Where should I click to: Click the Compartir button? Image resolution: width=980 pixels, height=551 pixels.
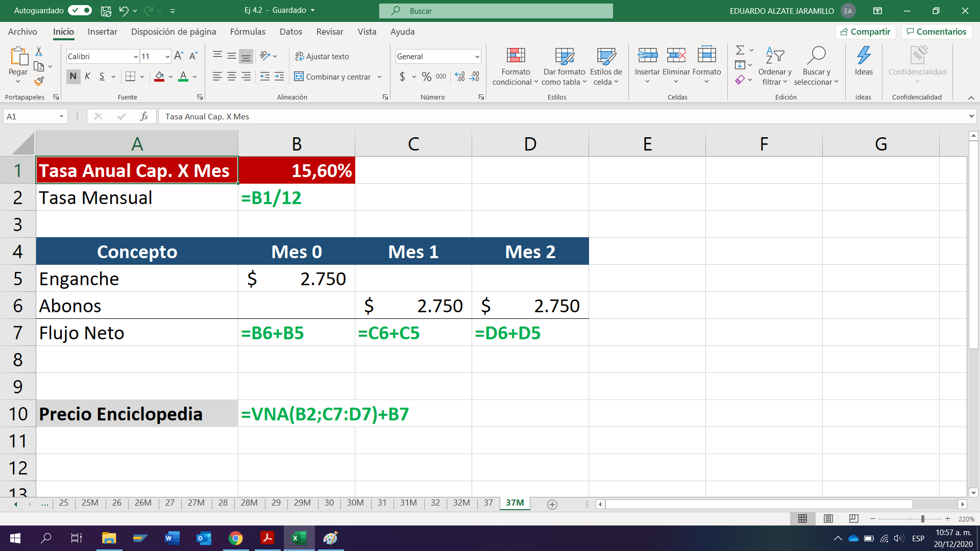[865, 31]
